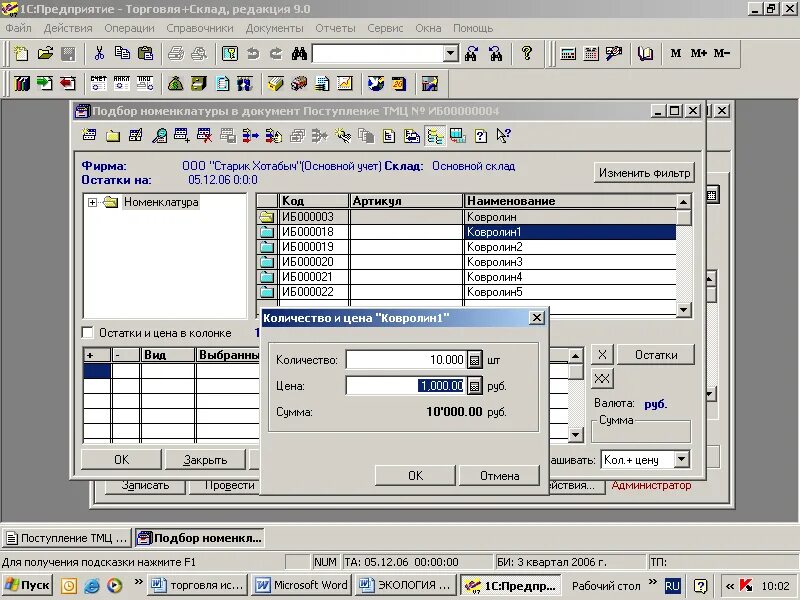Click the XX remove all button
This screenshot has height=600, width=800.
pyautogui.click(x=602, y=379)
